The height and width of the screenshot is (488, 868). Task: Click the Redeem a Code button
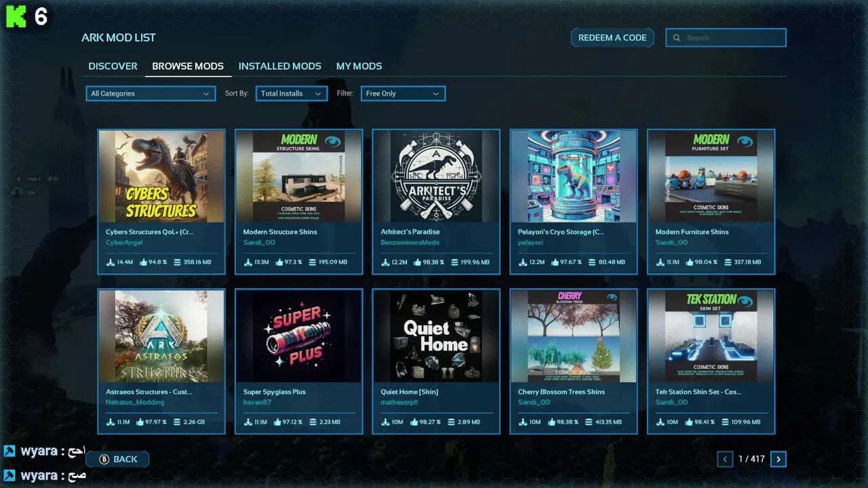click(x=612, y=38)
